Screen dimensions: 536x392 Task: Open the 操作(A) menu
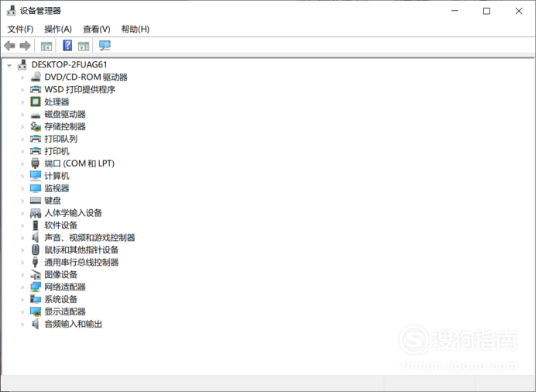pos(58,29)
